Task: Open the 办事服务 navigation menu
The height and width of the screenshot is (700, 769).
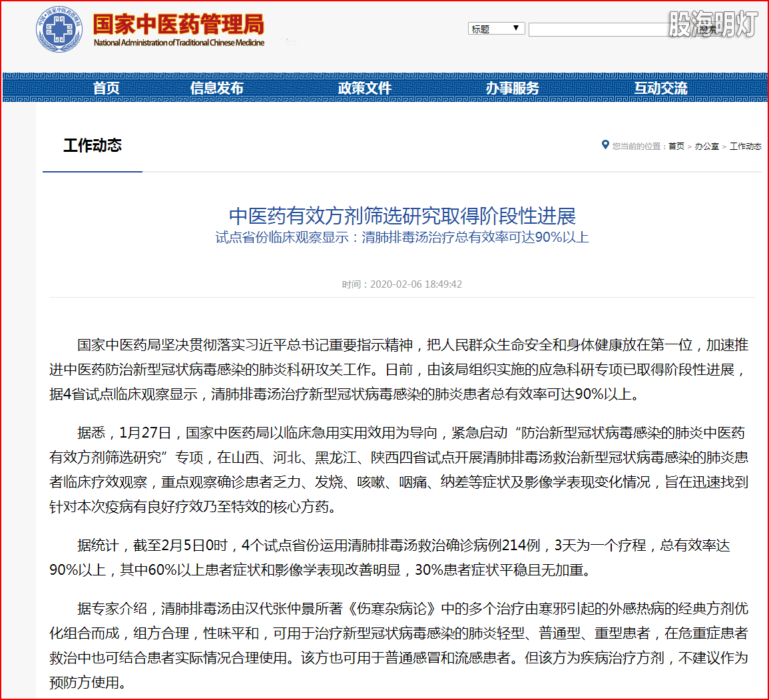Action: [512, 88]
